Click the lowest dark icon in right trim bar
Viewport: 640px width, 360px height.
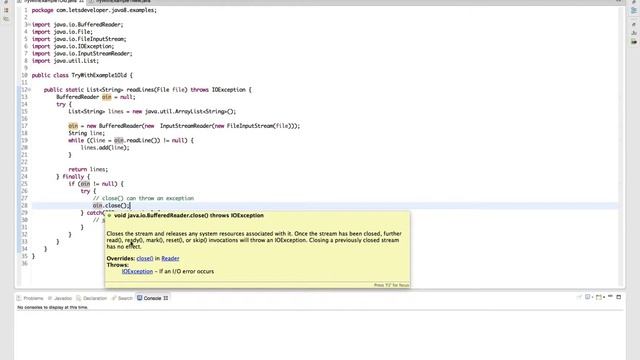click(634, 41)
